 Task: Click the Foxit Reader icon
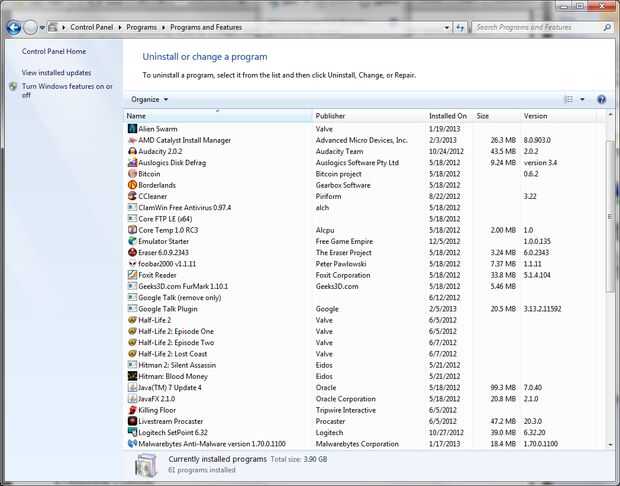coord(132,275)
